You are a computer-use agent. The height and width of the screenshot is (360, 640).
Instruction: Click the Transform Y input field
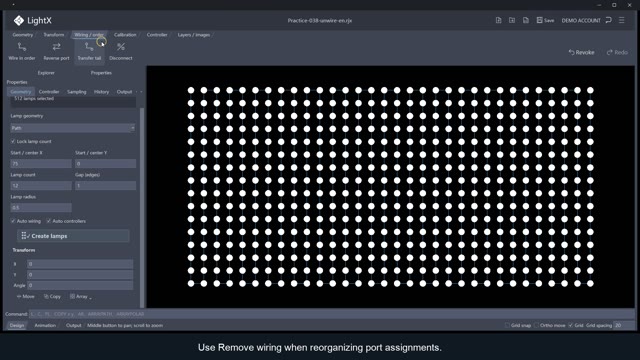coord(80,275)
